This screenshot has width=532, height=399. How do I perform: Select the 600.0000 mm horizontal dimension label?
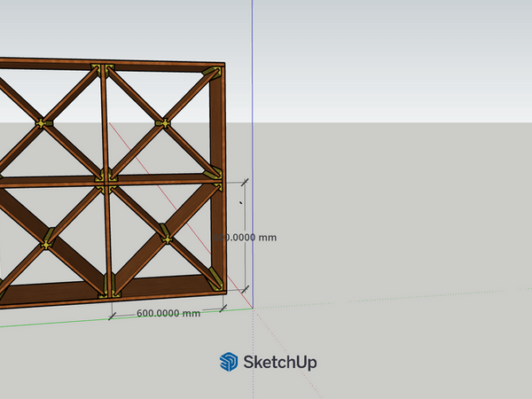coord(168,313)
